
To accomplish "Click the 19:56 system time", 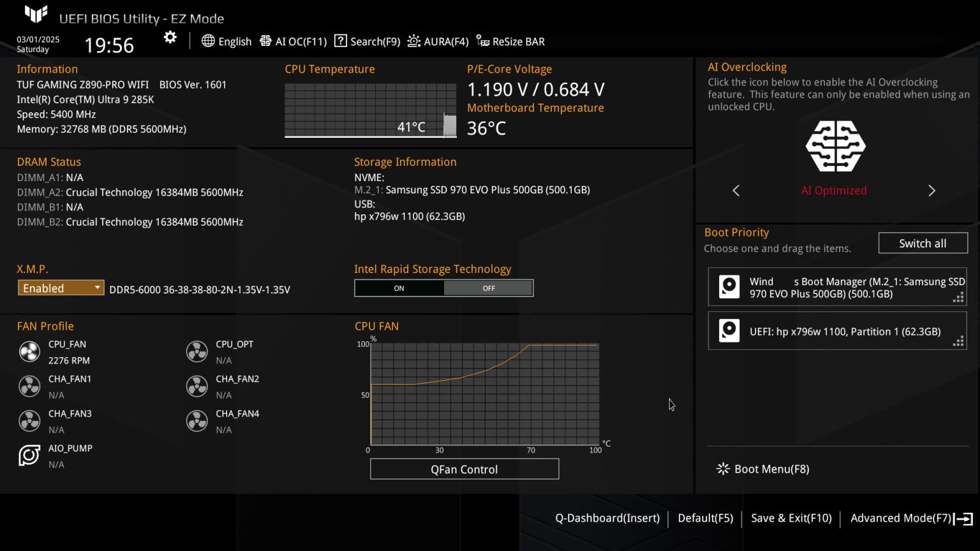I will click(x=109, y=45).
